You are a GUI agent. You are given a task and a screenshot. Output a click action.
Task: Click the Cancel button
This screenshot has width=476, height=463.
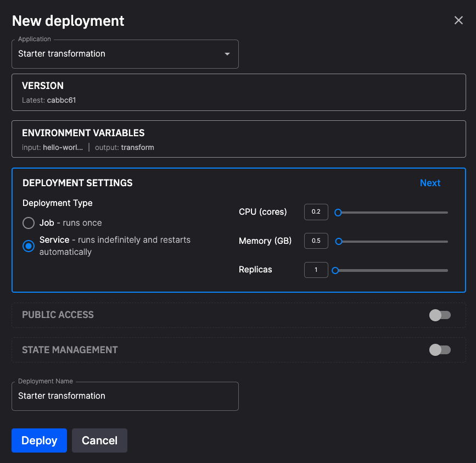(99, 440)
